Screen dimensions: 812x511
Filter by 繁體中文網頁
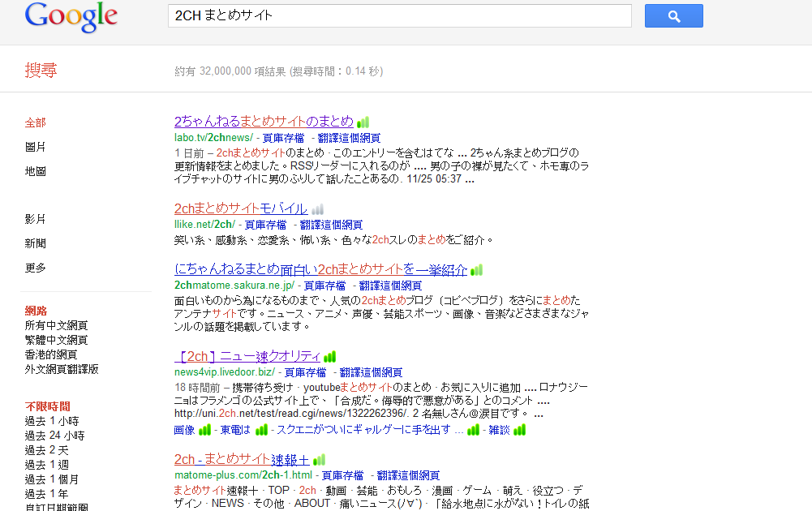pyautogui.click(x=57, y=340)
